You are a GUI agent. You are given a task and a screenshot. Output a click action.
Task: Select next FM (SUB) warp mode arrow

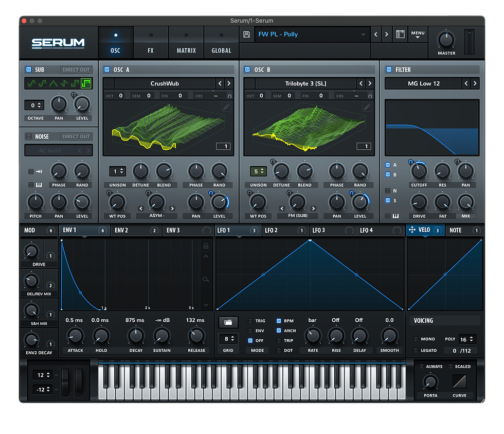(313, 209)
